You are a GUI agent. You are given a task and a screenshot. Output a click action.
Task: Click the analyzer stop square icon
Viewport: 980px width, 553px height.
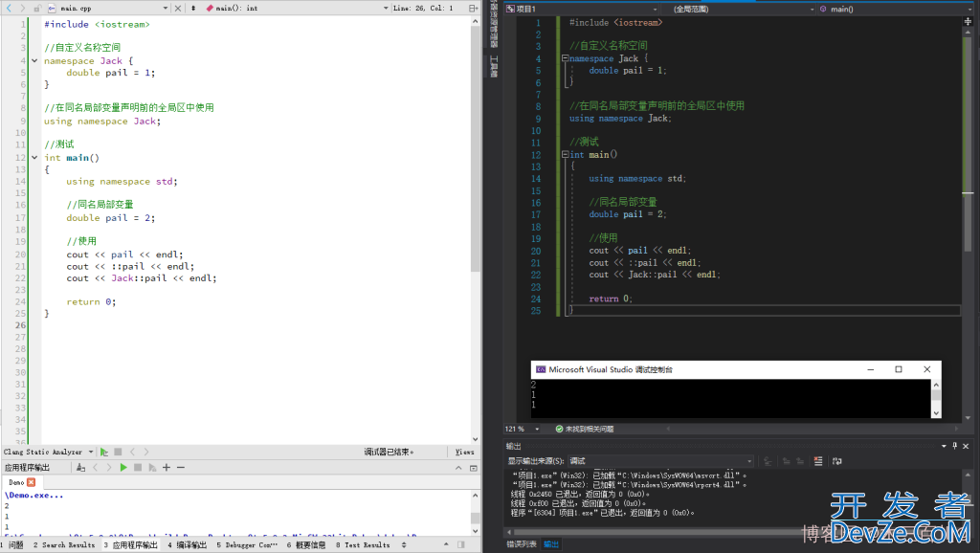pos(118,452)
